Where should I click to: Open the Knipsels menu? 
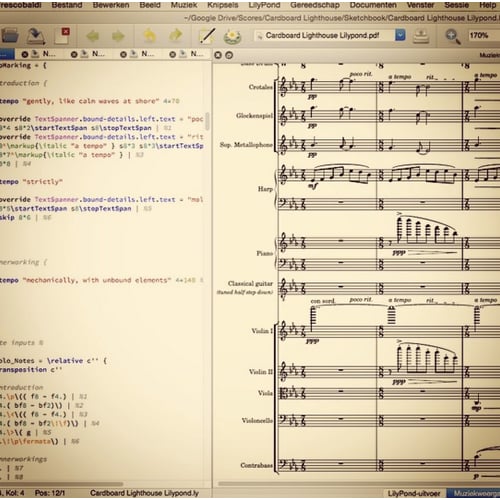pyautogui.click(x=222, y=5)
